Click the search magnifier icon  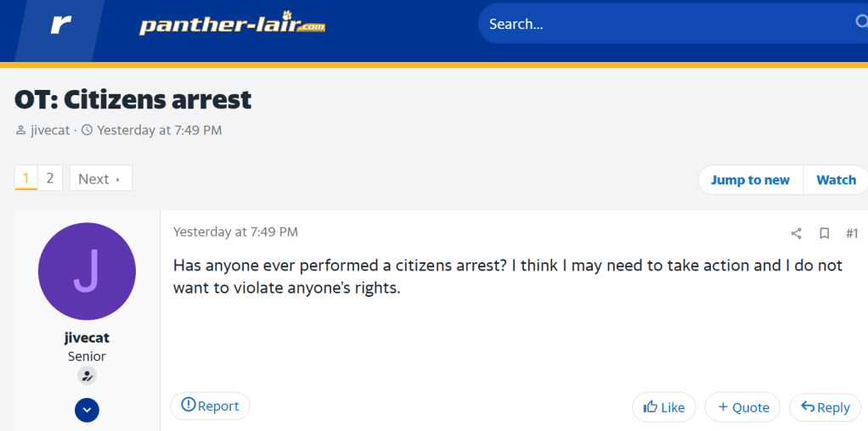pyautogui.click(x=860, y=23)
